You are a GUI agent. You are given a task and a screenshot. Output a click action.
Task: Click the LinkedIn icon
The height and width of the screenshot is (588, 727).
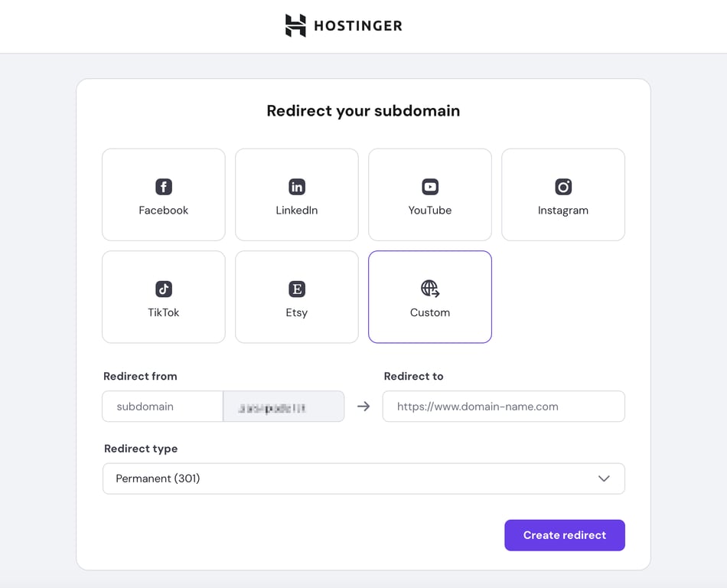(296, 186)
